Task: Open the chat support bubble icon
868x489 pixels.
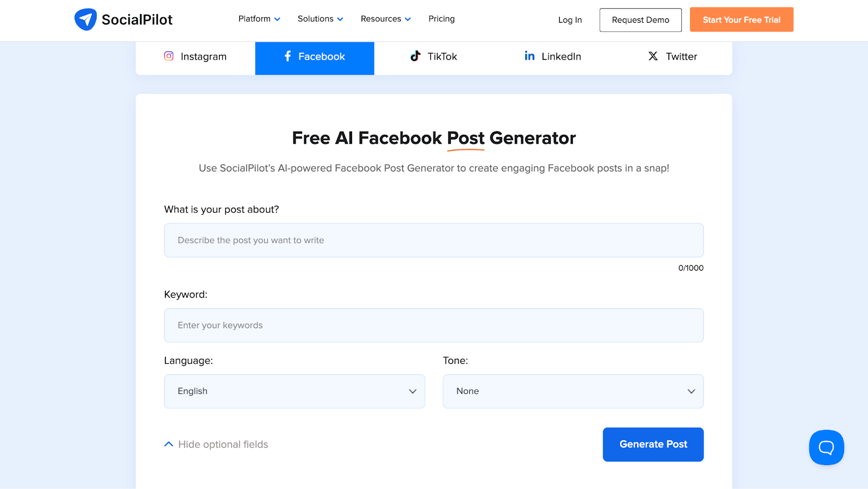Action: [826, 447]
